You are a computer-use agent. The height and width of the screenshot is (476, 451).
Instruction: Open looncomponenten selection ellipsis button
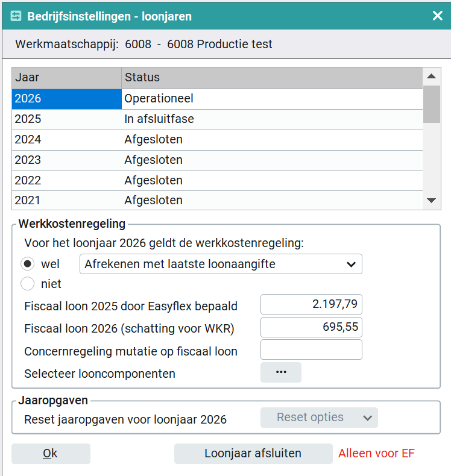tap(280, 372)
